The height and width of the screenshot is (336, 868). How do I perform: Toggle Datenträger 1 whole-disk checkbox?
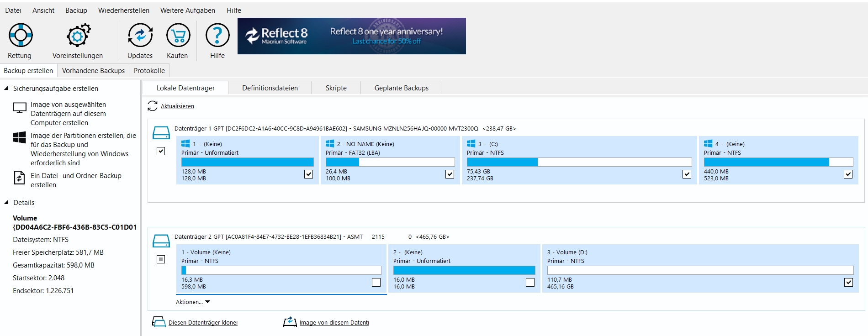pyautogui.click(x=161, y=151)
